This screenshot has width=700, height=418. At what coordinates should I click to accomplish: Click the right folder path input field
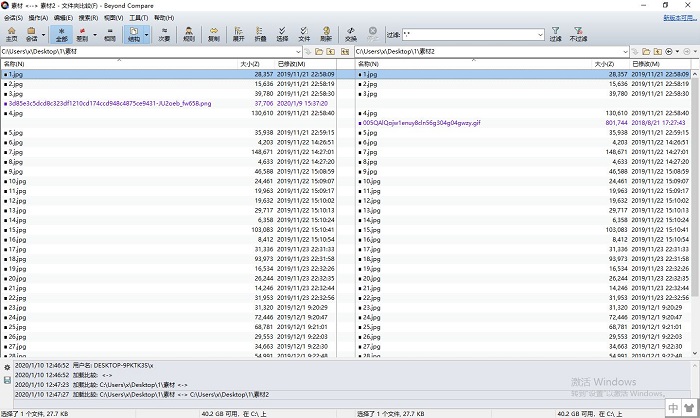coord(488,52)
